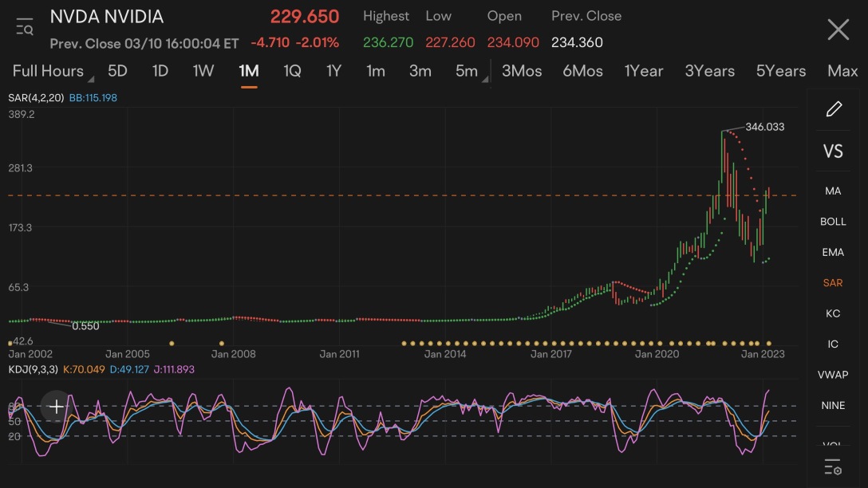Click Jan 2017 on time axis
Viewport: 868px width, 488px height.
(550, 354)
